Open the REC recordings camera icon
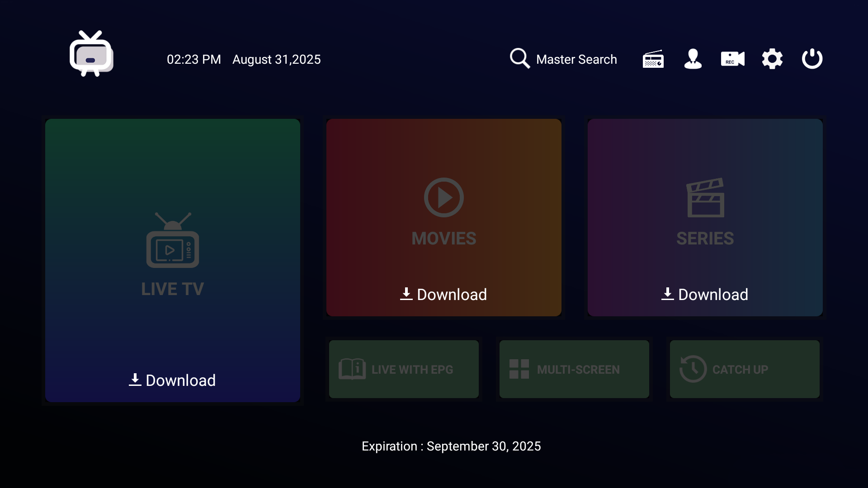Viewport: 868px width, 488px height. [x=732, y=59]
